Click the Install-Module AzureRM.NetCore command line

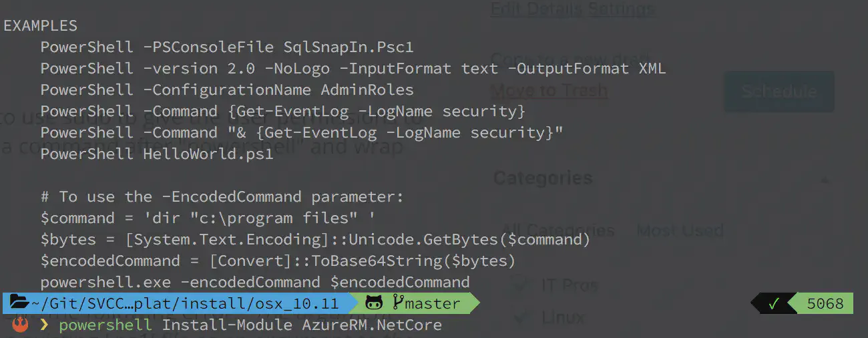(x=302, y=325)
